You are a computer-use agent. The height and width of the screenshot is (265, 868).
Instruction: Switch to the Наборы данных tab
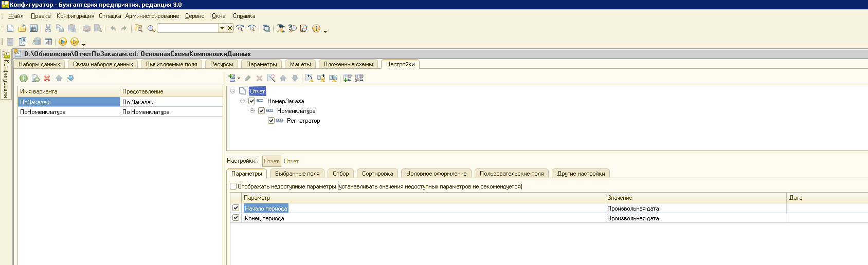point(39,64)
